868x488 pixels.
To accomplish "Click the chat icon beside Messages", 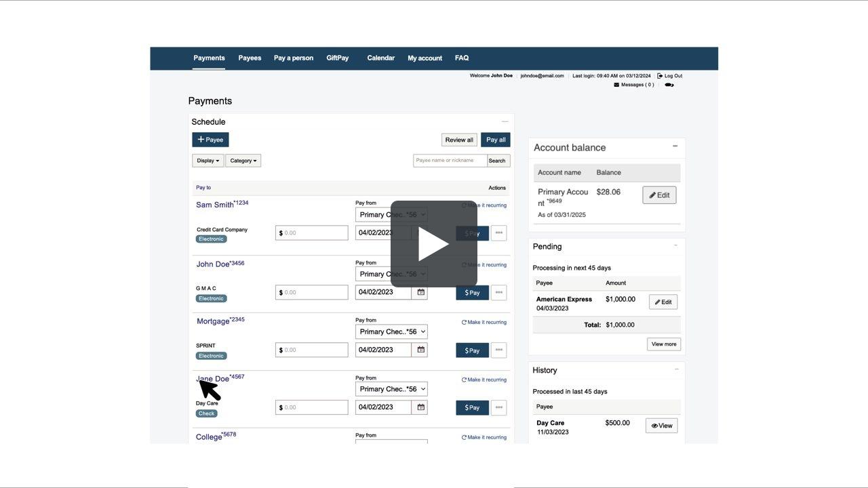I will [670, 84].
